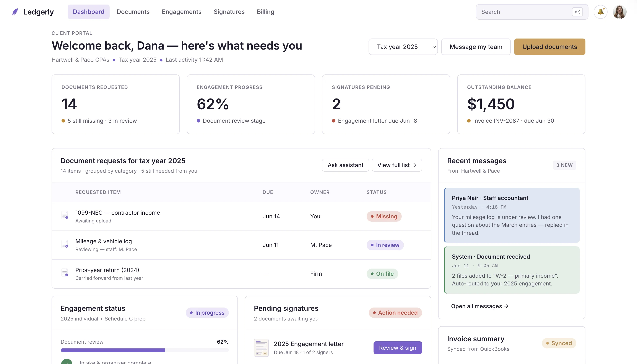Click the ⌘K shortcut badge in search
Screen dimensions: 637x364
pos(577,12)
